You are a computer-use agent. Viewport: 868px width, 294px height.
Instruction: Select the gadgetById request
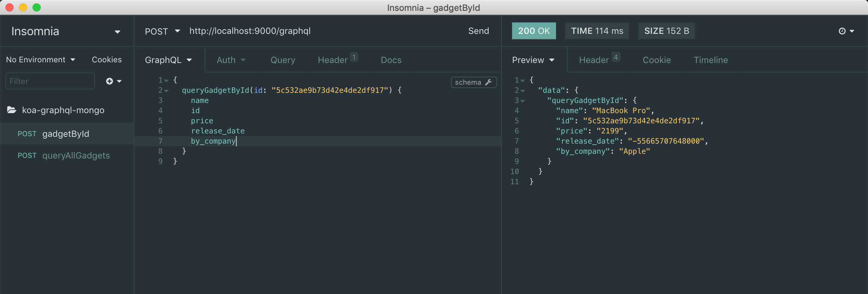(x=67, y=134)
